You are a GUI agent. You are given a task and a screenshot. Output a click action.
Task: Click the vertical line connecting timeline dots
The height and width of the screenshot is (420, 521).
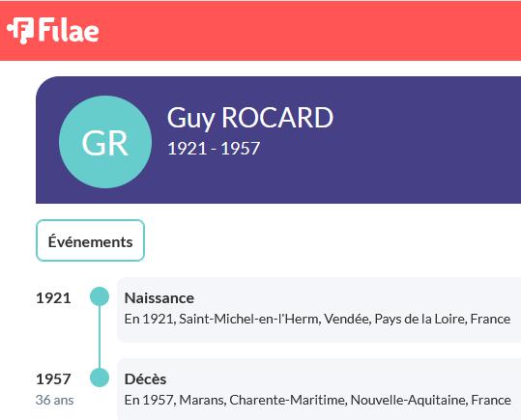[100, 337]
